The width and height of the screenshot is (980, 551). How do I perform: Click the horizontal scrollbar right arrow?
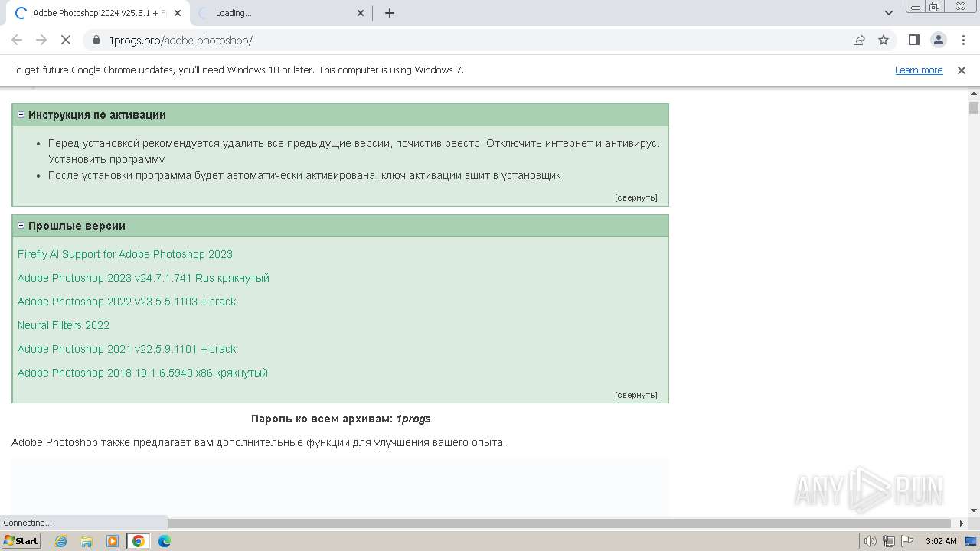coord(962,523)
